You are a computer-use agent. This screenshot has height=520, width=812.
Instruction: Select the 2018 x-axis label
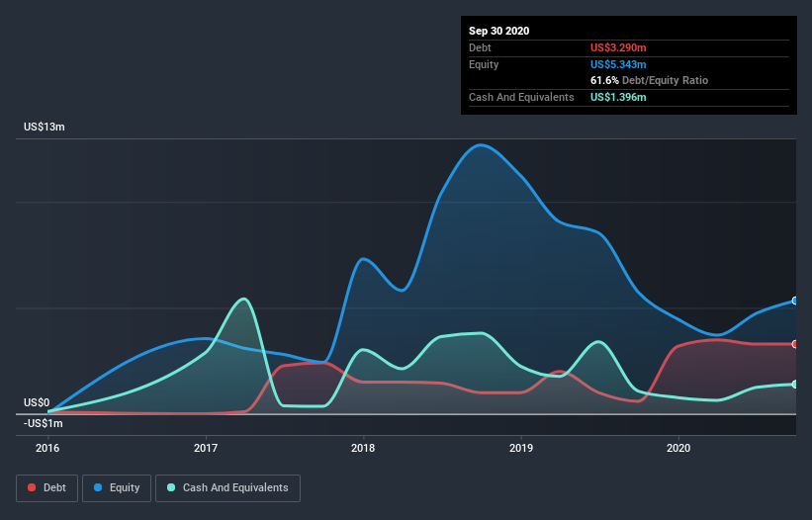(x=363, y=448)
